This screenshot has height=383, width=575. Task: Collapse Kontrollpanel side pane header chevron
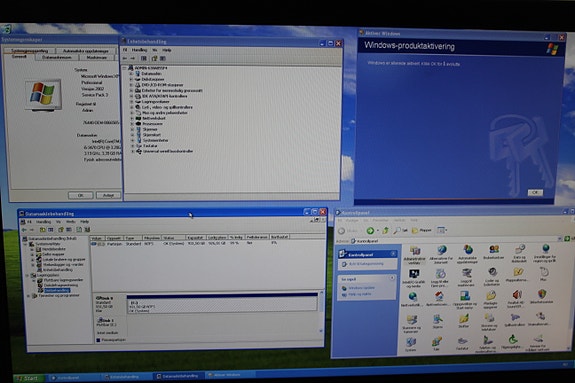[x=393, y=254]
